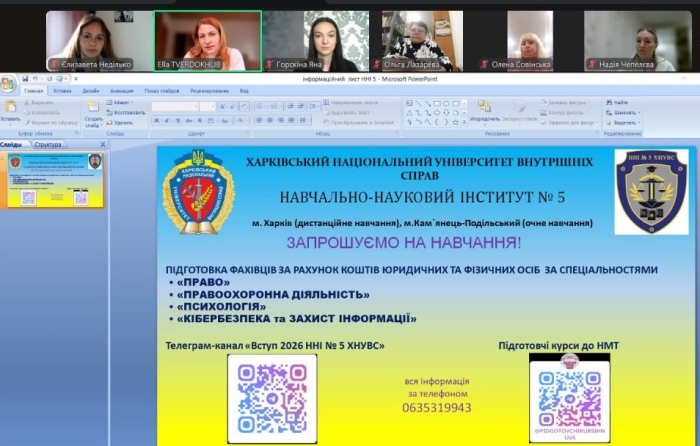
Task: Click the Save icon in quick access toolbar
Action: [x=23, y=78]
